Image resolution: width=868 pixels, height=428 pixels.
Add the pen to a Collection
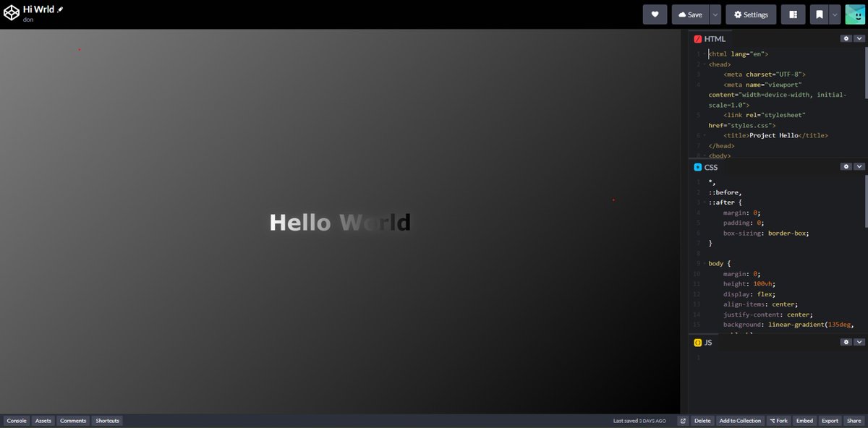740,421
